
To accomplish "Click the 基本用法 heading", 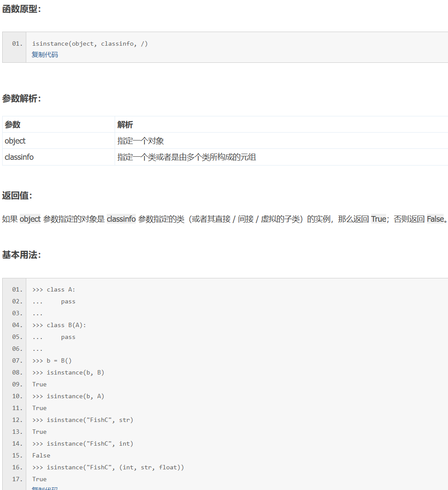I will coord(20,253).
